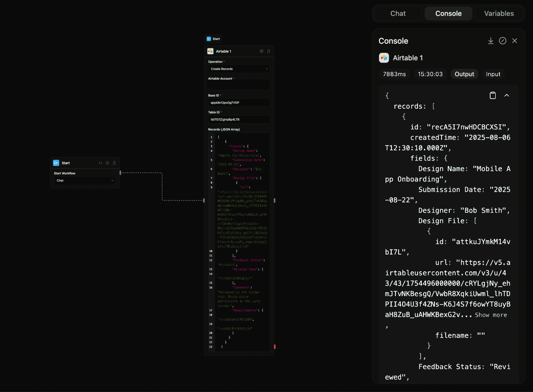Click the Airtable logo icon on the node

click(211, 51)
